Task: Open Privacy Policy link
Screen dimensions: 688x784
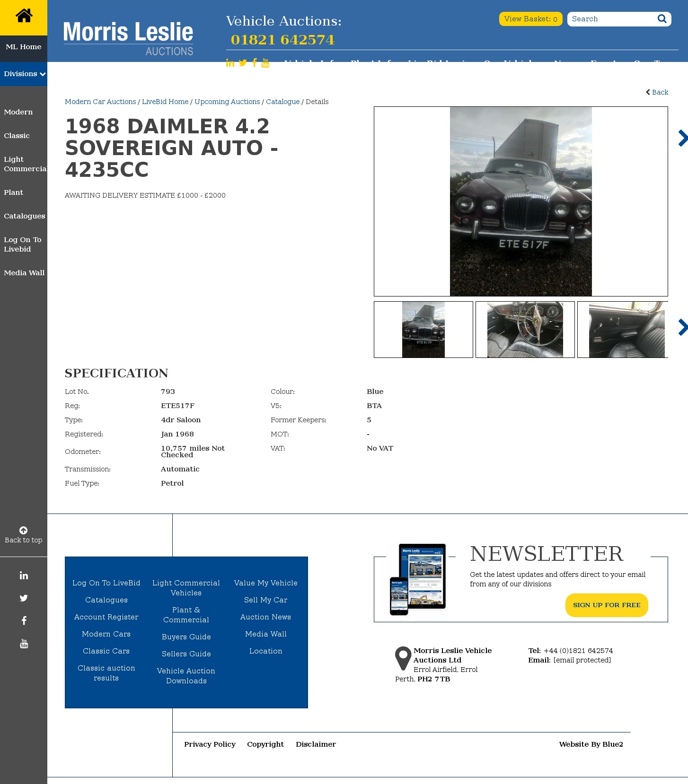Action: pyautogui.click(x=210, y=744)
